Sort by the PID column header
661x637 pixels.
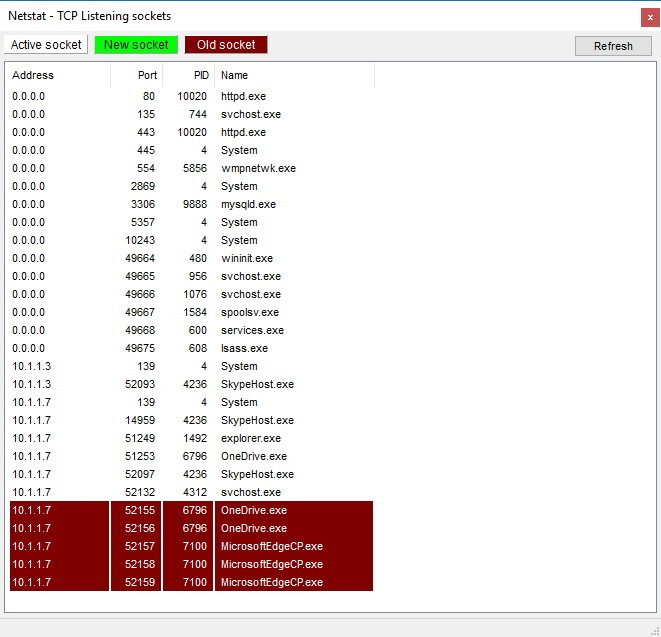pyautogui.click(x=188, y=75)
